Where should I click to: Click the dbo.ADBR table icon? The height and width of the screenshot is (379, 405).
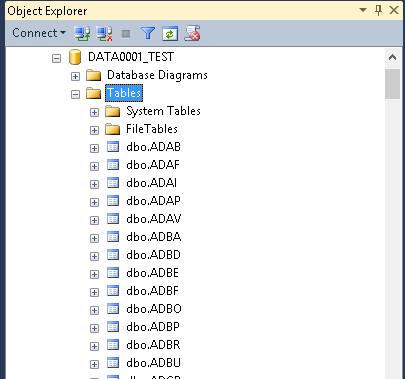tap(113, 345)
